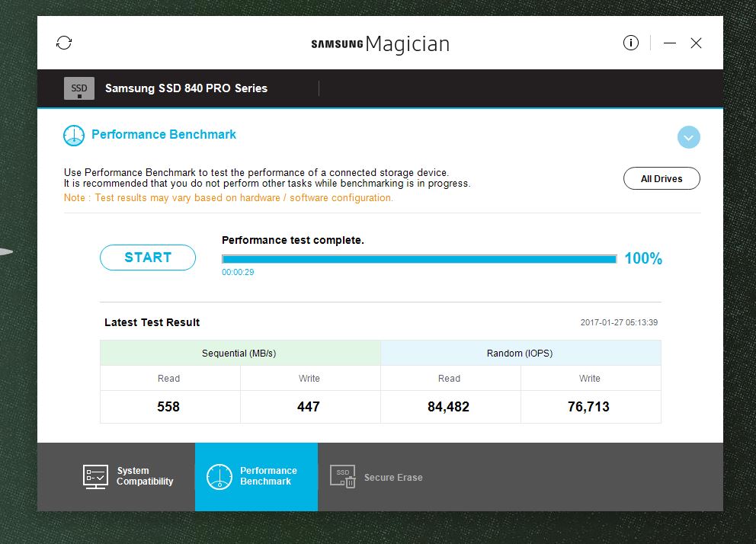
Task: Click the random write value 76,713
Action: (588, 407)
